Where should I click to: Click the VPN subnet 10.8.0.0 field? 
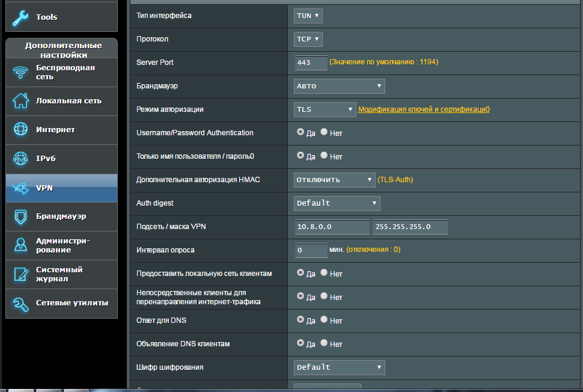pyautogui.click(x=332, y=227)
